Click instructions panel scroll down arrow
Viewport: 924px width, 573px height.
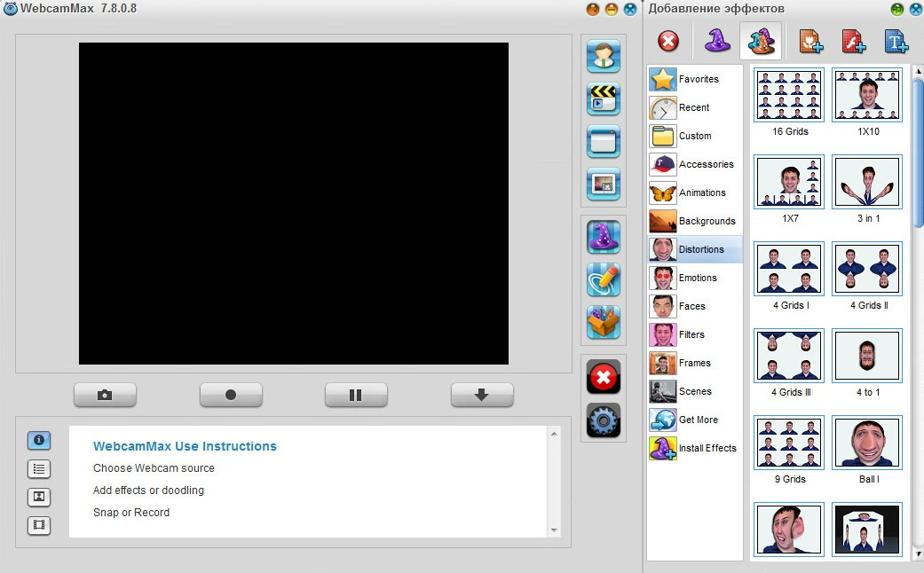coord(554,530)
